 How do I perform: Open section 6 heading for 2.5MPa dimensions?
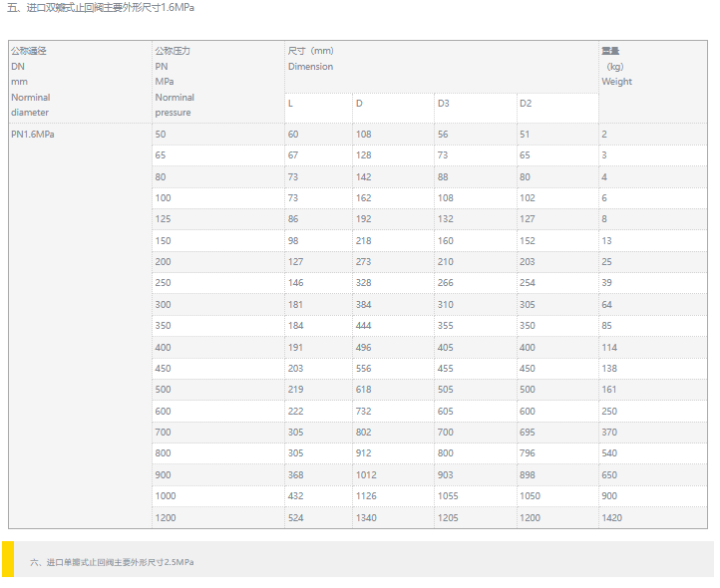click(x=112, y=562)
